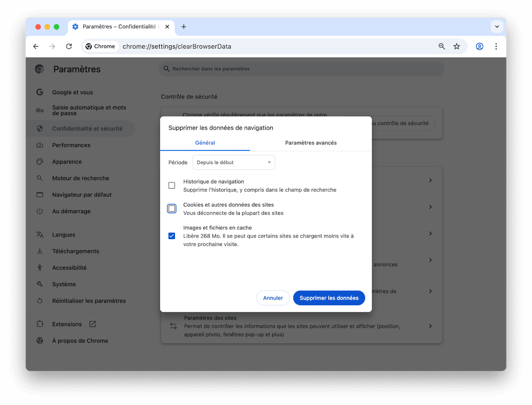Uncheck Images et fichiers en cache

pyautogui.click(x=172, y=236)
